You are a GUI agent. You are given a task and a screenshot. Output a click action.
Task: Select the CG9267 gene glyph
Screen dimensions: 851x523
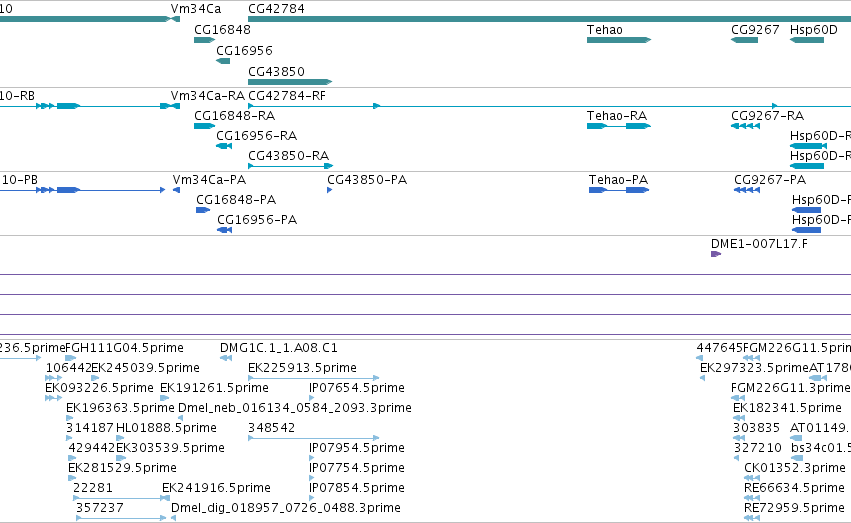point(745,40)
